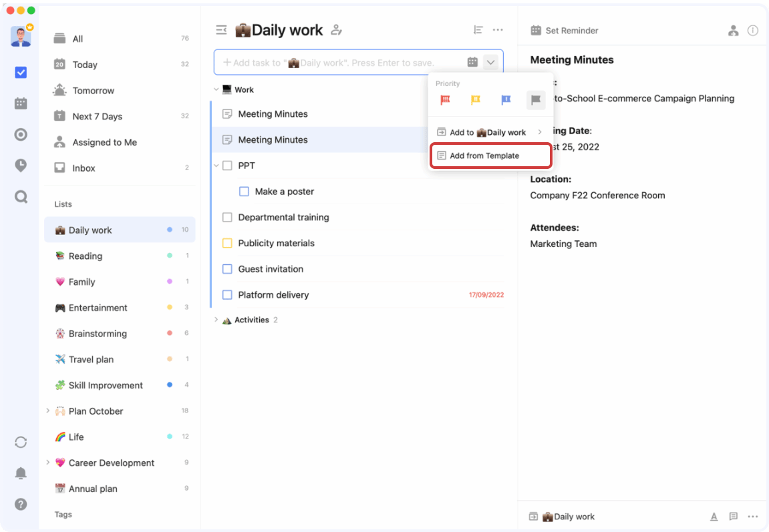Viewport: 769px width, 532px height.
Task: Expand the Activities group
Action: pyautogui.click(x=216, y=320)
